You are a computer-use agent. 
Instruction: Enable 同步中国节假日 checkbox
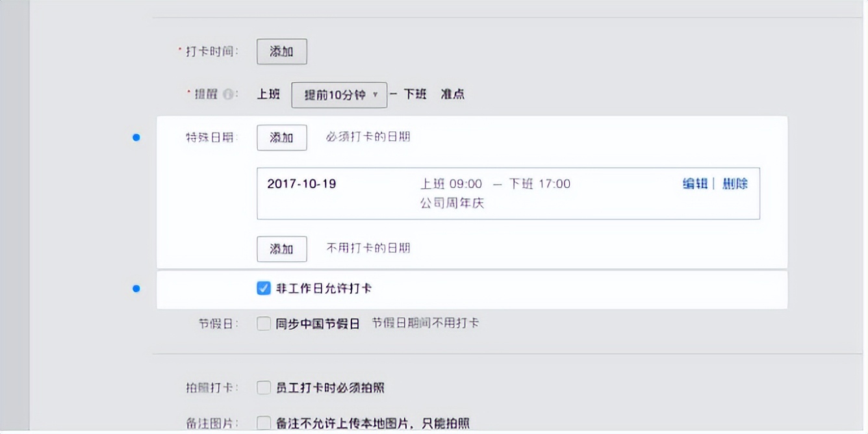262,322
